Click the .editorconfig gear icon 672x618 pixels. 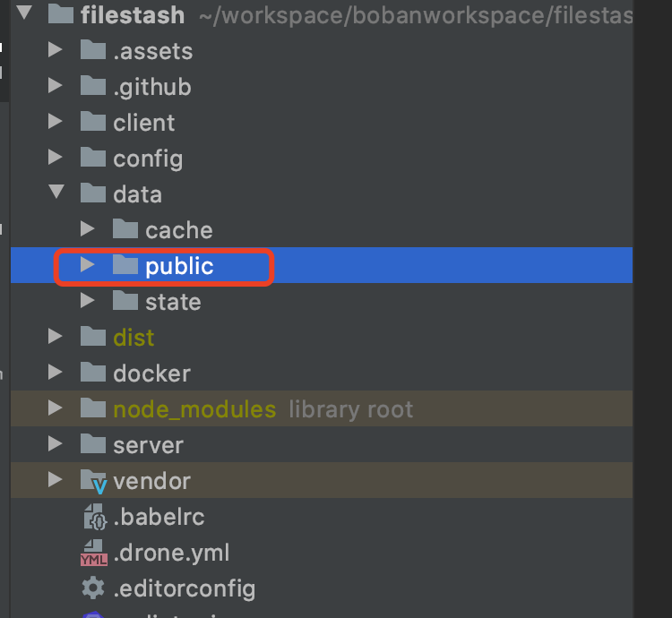pos(93,588)
